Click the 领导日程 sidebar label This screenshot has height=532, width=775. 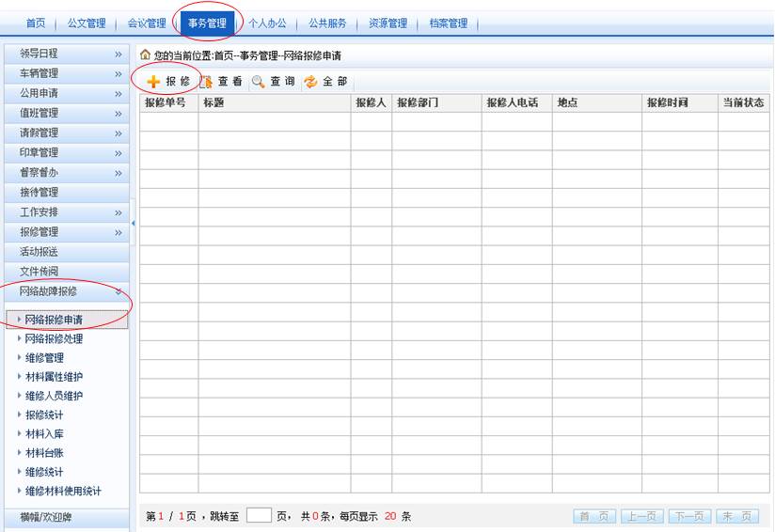click(x=39, y=54)
